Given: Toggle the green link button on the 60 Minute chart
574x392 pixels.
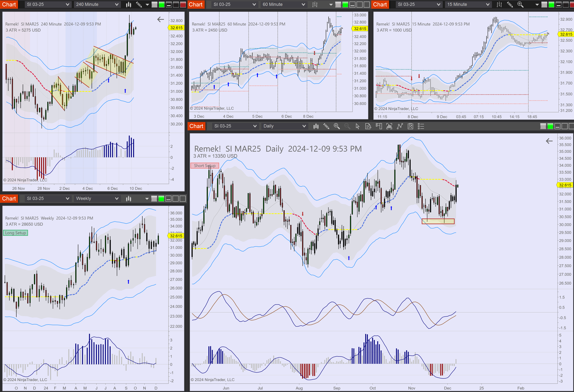Looking at the screenshot, I should (x=345, y=4).
